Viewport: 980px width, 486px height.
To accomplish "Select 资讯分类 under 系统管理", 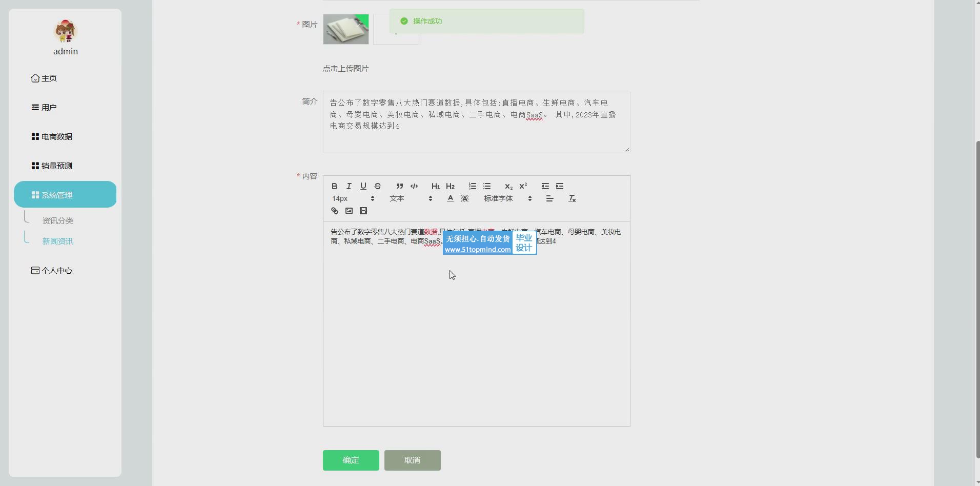I will (58, 221).
